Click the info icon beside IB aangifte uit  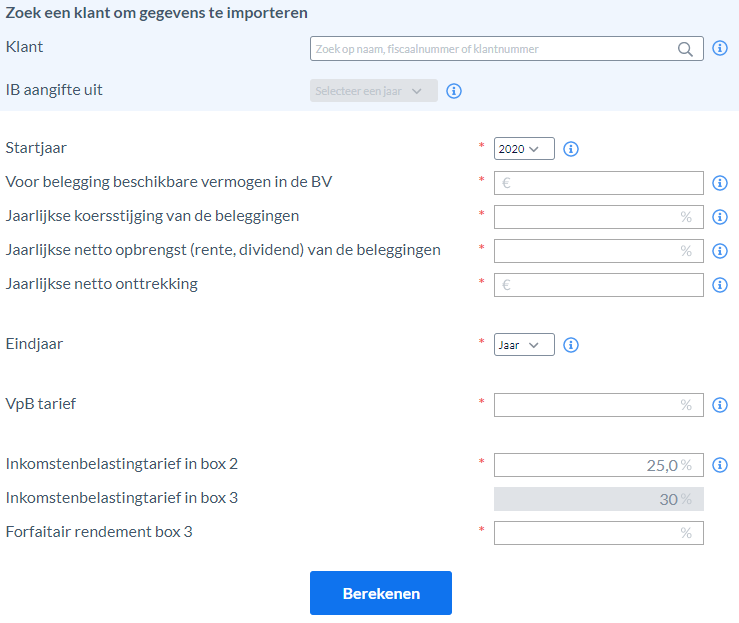(454, 91)
